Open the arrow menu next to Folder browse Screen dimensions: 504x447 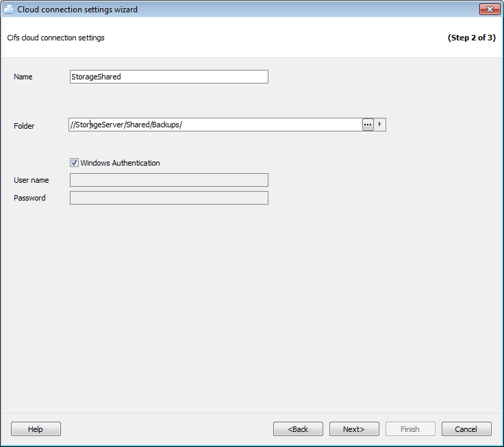(379, 125)
